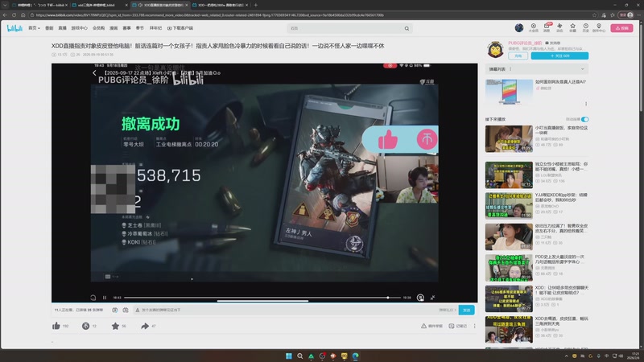Share the video with the arrow icon

click(145, 326)
